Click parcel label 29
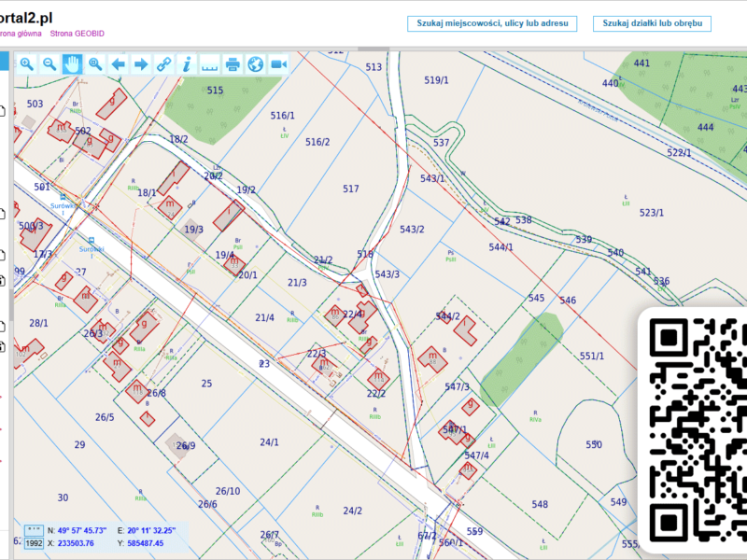The image size is (747, 560). (79, 445)
